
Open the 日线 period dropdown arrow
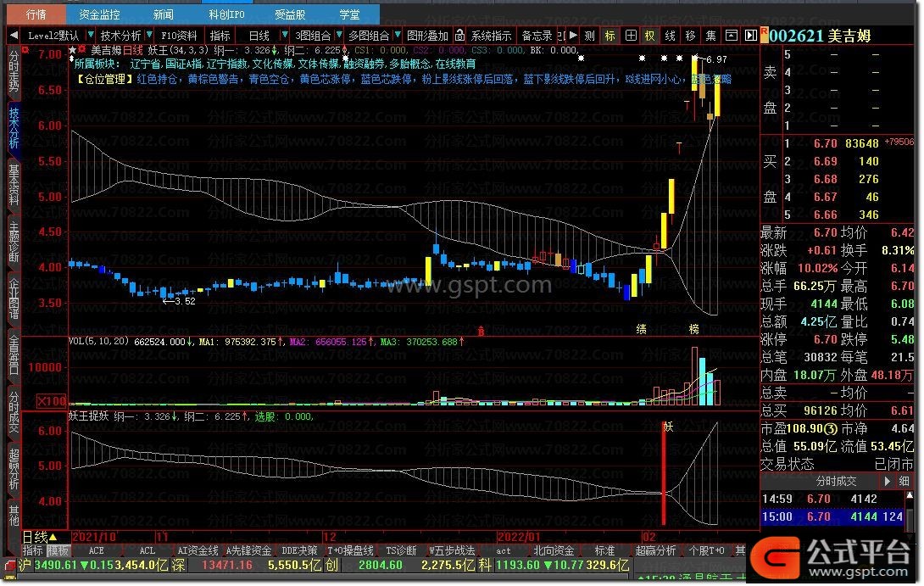tap(285, 36)
